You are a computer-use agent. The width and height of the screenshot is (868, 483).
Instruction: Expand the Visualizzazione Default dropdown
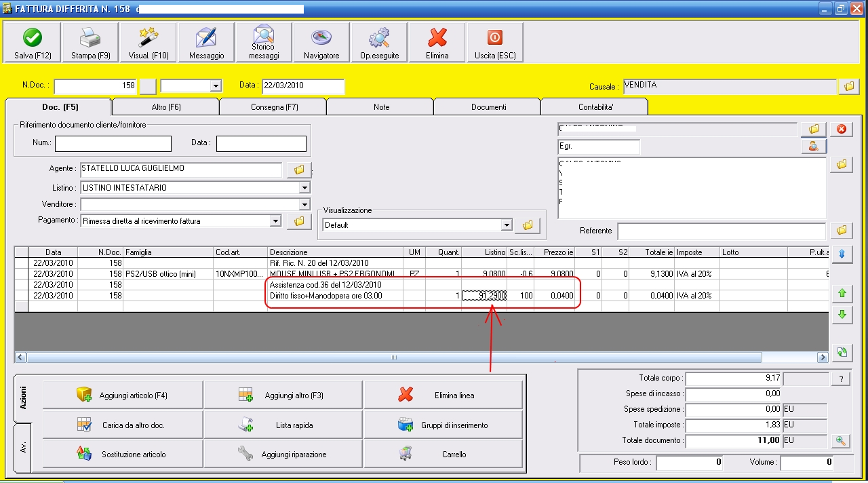[506, 225]
